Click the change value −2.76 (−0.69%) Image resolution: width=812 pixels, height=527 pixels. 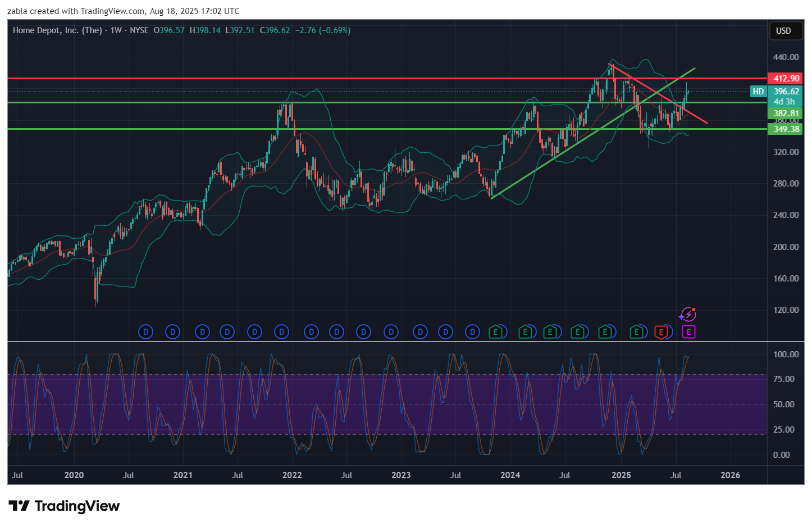[x=323, y=30]
